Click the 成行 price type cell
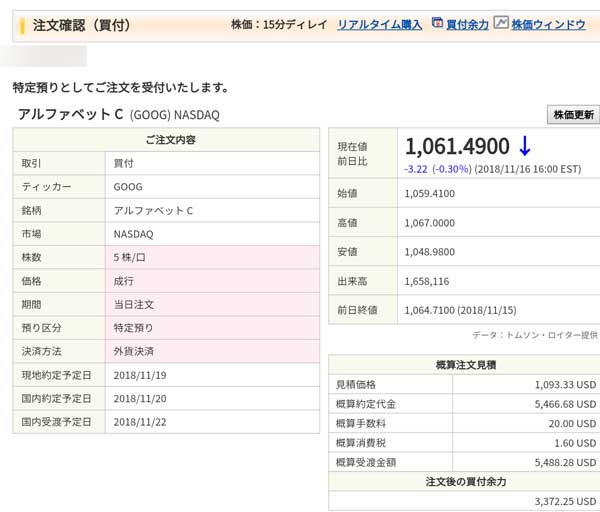 point(126,281)
